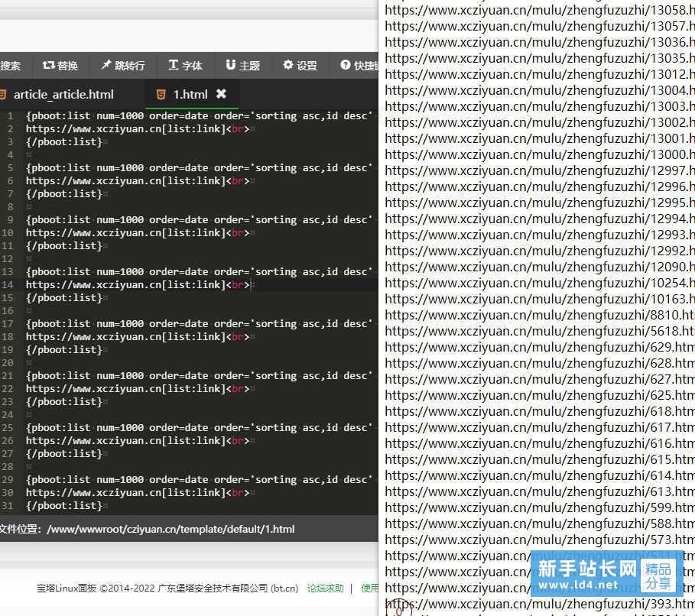Screen dimensions: 695x616
Task: Click the URL ending in zhengfuzuzhi/618
Action: 540,411
